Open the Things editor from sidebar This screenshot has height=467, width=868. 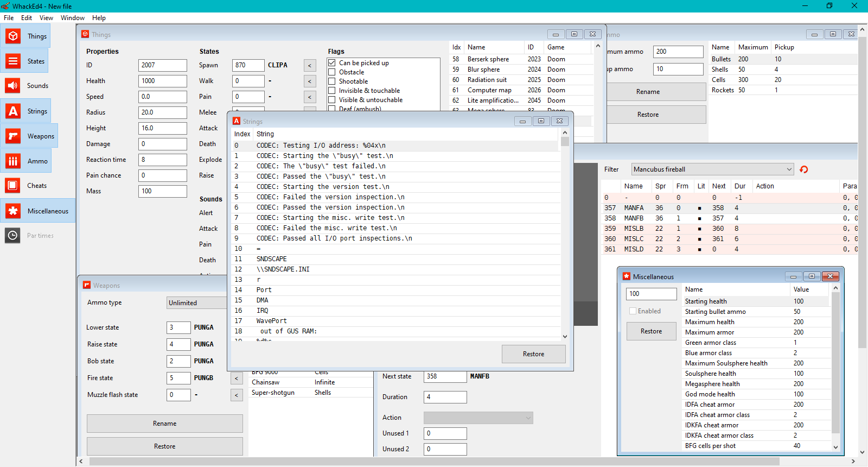click(x=14, y=36)
